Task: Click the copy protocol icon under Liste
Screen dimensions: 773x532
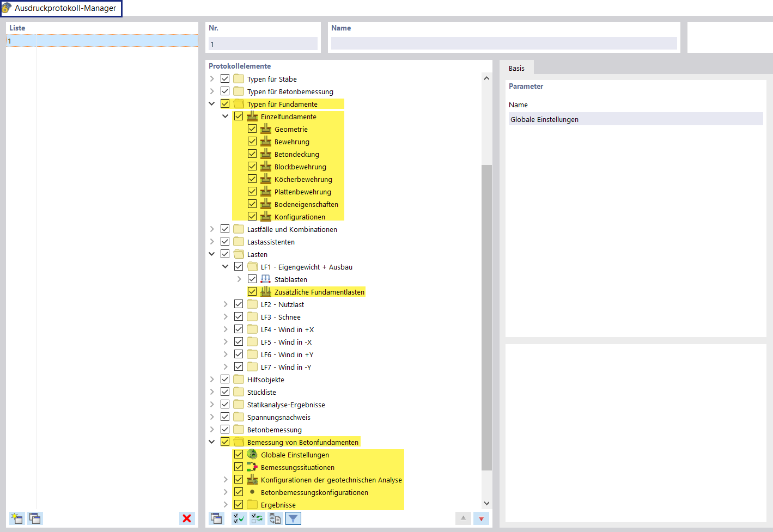Action: pyautogui.click(x=35, y=518)
